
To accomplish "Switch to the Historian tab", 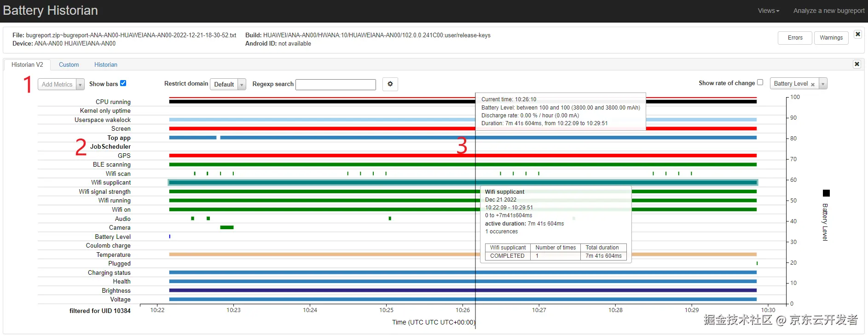I will point(106,64).
